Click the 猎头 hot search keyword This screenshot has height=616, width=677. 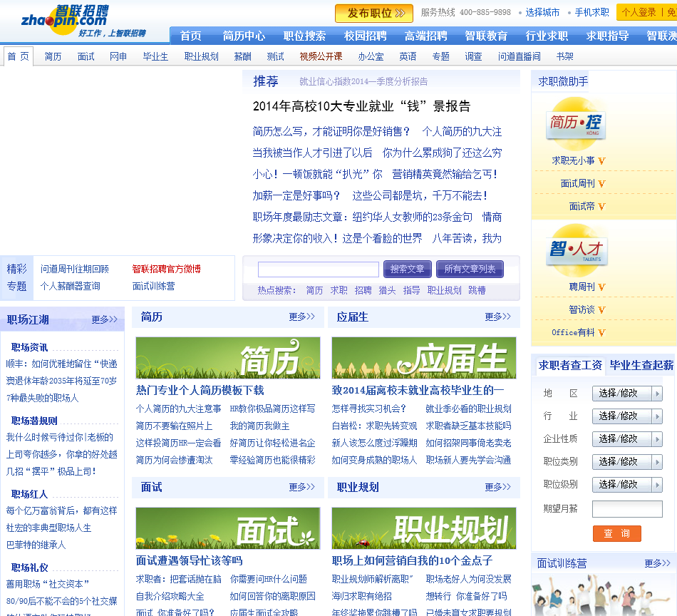point(387,290)
